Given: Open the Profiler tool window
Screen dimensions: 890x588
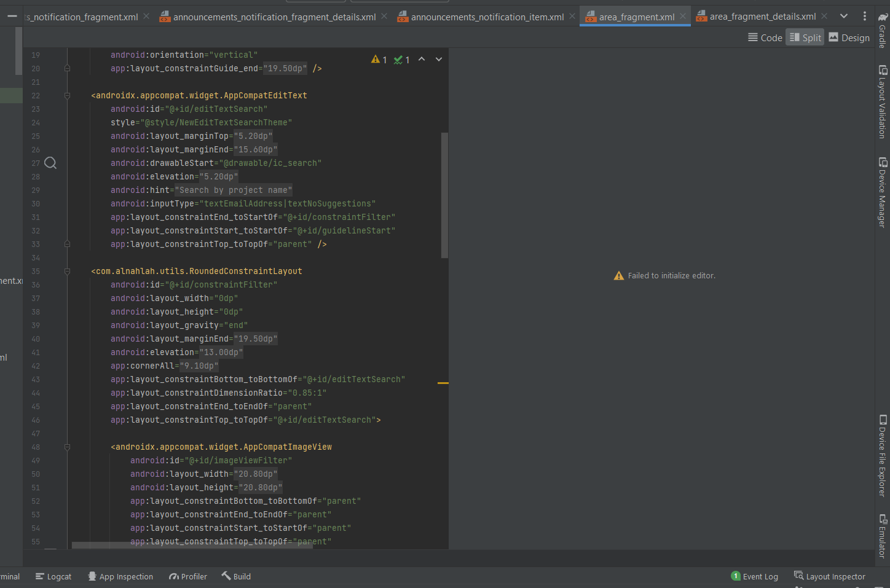Looking at the screenshot, I should pyautogui.click(x=188, y=576).
